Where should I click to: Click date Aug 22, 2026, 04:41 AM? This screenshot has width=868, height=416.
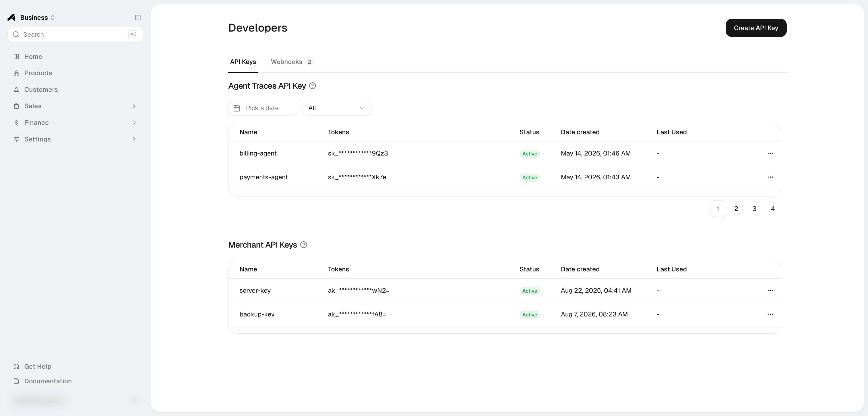pos(596,290)
